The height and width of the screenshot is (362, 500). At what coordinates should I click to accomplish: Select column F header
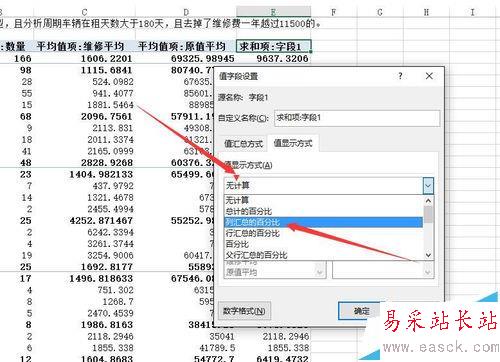(x=334, y=12)
